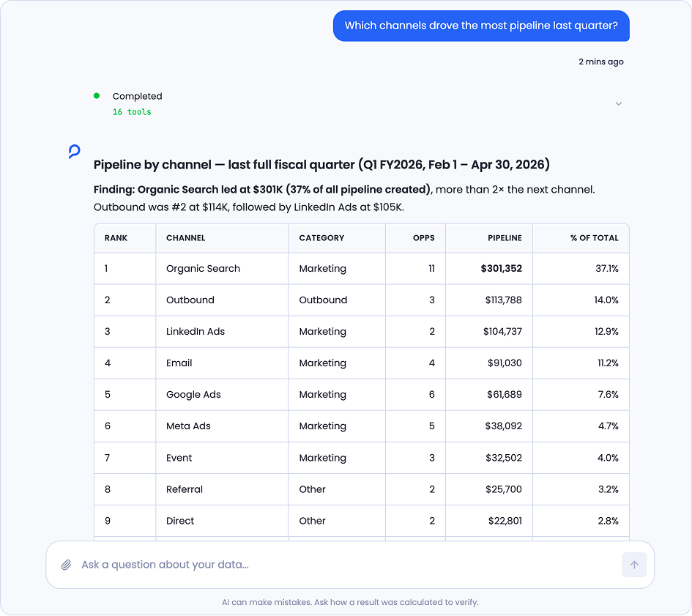Click the OPPS column header
The height and width of the screenshot is (616, 692).
point(424,238)
